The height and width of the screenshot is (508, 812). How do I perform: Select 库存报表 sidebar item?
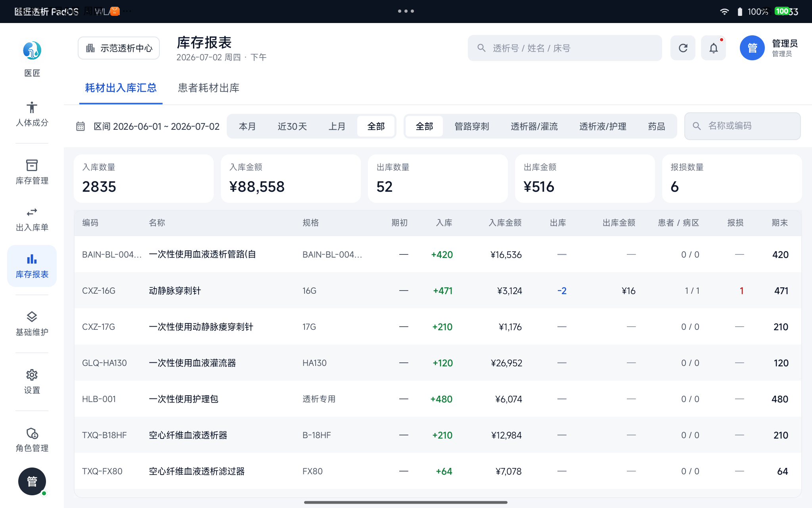[32, 266]
